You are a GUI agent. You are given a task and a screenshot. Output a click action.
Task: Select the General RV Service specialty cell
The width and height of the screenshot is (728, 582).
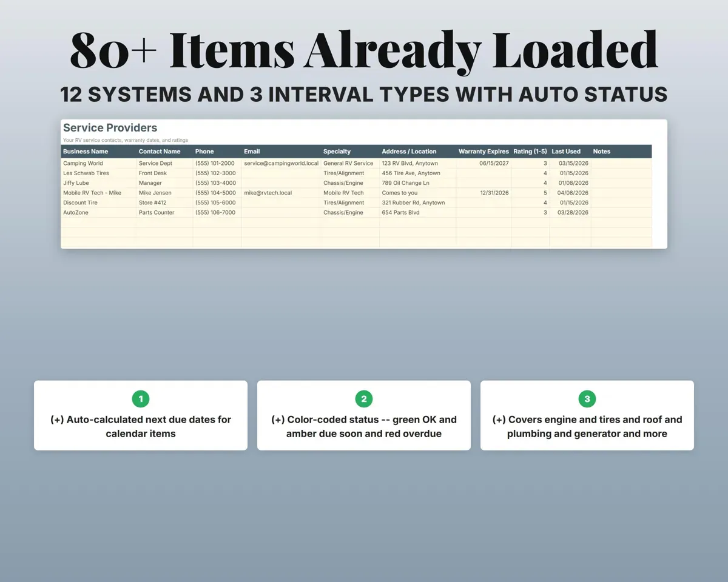350,163
